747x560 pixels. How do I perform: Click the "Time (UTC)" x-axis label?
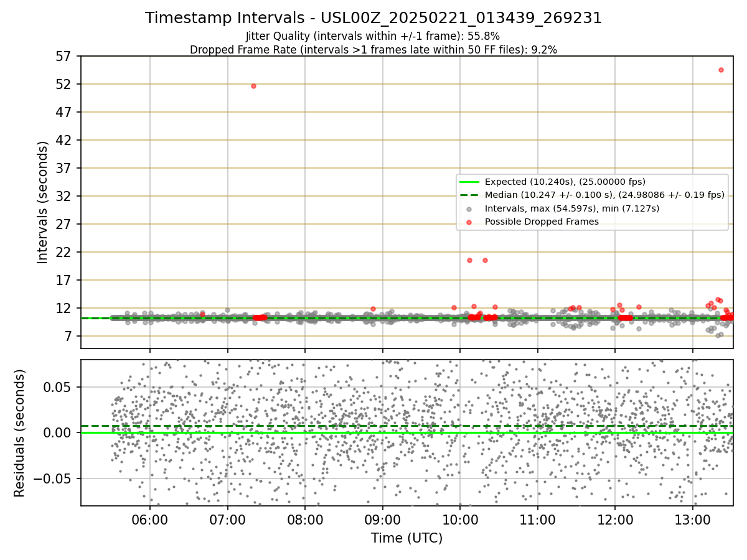(407, 538)
